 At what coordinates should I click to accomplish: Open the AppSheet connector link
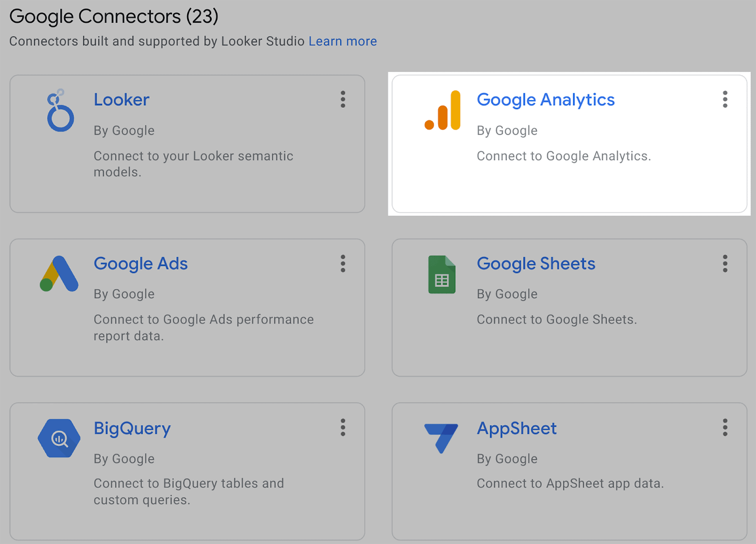(x=516, y=429)
